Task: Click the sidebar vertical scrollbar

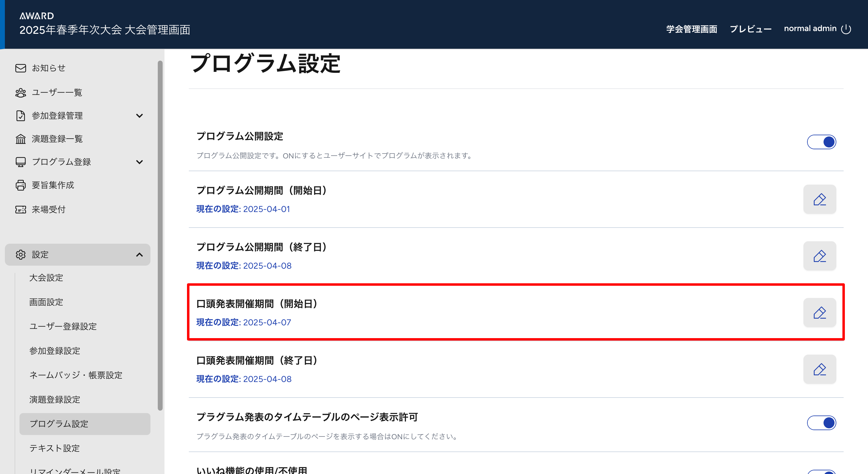Action: [x=160, y=236]
